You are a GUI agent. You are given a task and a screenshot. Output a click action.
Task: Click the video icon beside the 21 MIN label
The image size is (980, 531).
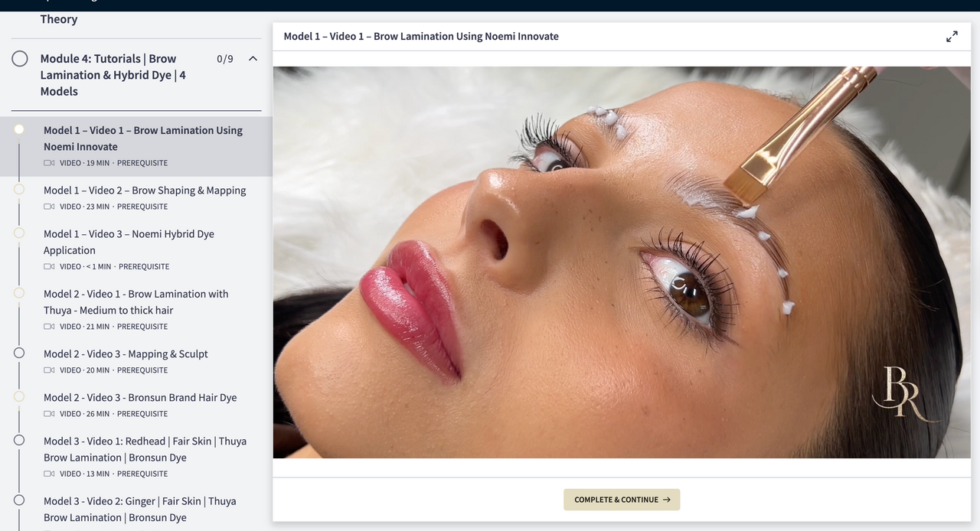click(49, 327)
